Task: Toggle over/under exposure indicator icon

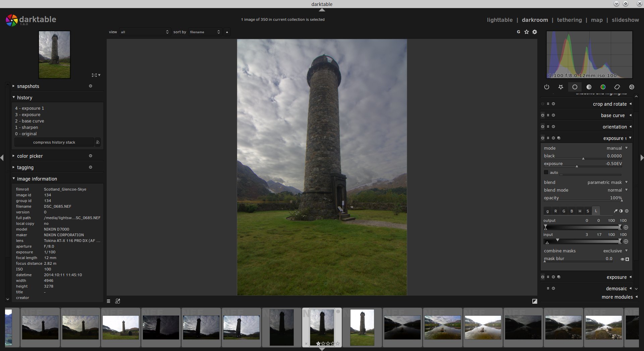Action: [535, 301]
